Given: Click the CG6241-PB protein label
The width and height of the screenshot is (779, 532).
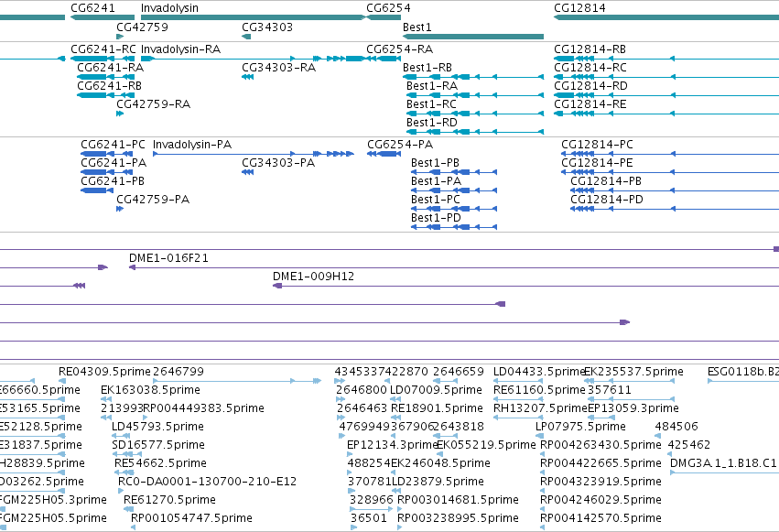Looking at the screenshot, I should pos(113,180).
